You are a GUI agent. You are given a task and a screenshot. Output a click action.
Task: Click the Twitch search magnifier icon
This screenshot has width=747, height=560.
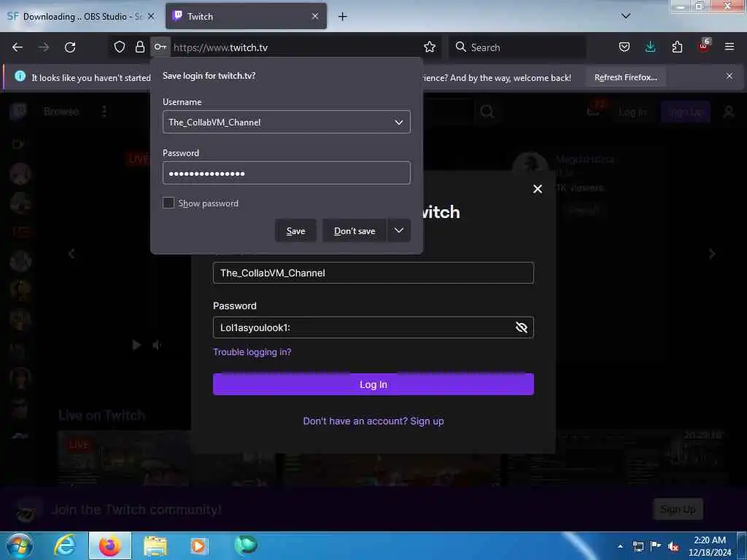click(x=487, y=112)
